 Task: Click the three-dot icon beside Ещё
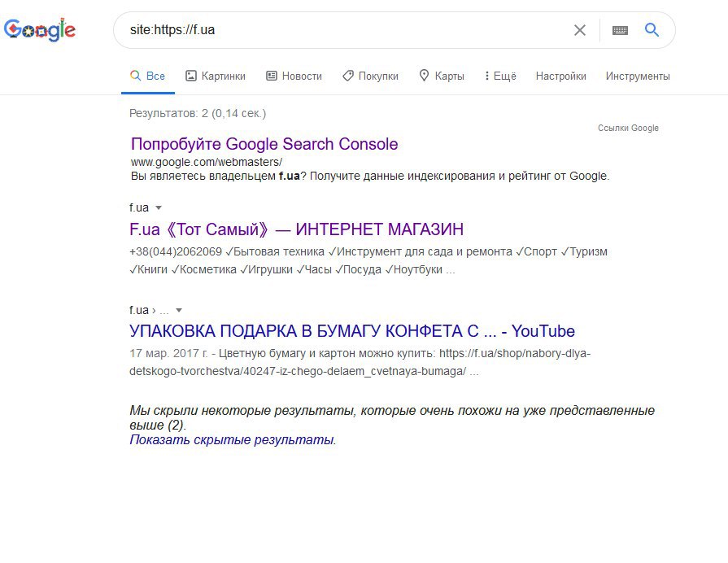[486, 76]
